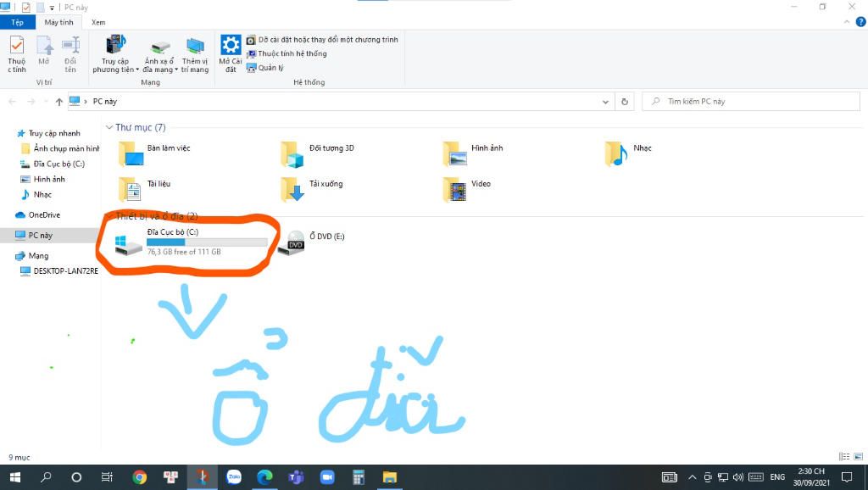Image resolution: width=868 pixels, height=490 pixels.
Task: Click File Explorer taskbar icon
Action: (x=390, y=477)
